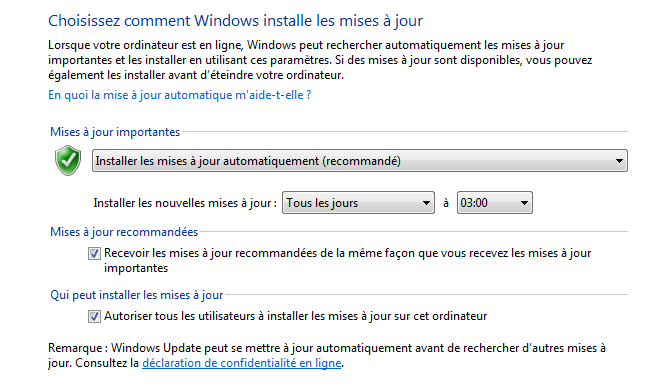Click the Qui peut installer section heading

(x=137, y=295)
